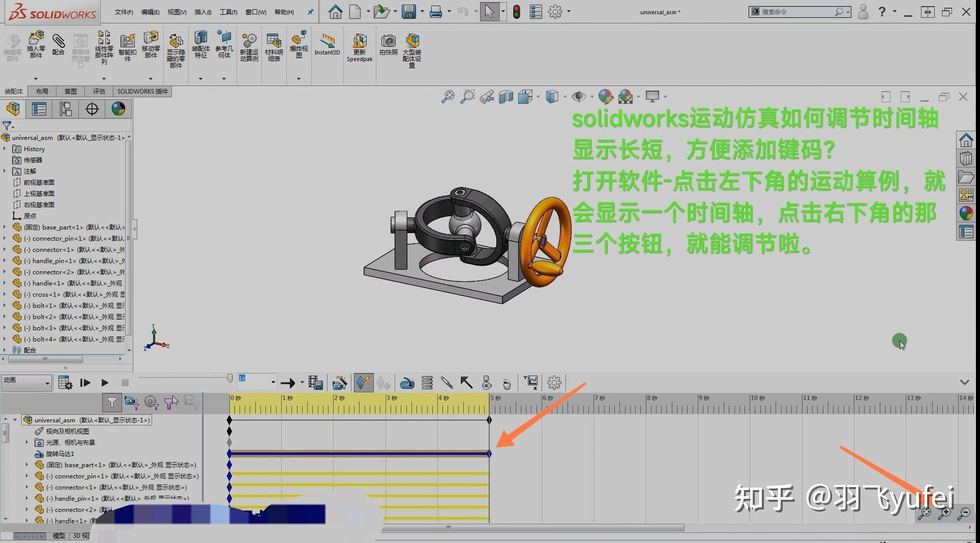Switch to the 评估 tab

[99, 92]
